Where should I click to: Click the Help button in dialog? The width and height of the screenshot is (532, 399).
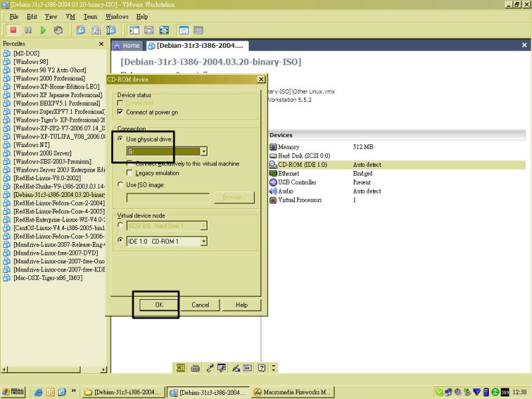(241, 305)
